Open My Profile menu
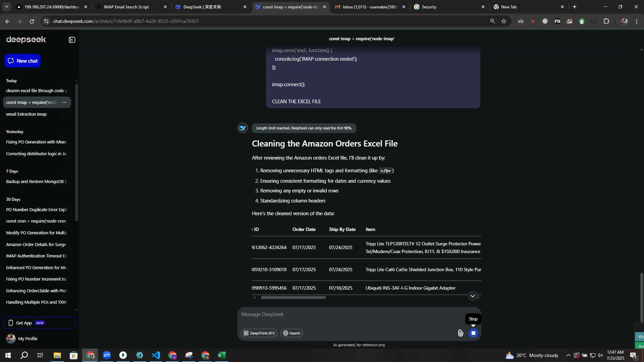This screenshot has width=644, height=362. point(22,339)
